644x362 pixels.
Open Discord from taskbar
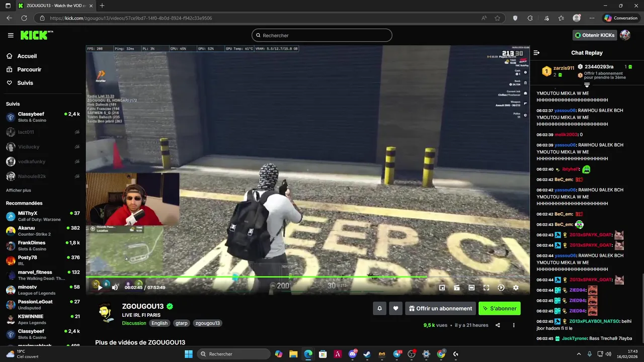click(x=352, y=354)
